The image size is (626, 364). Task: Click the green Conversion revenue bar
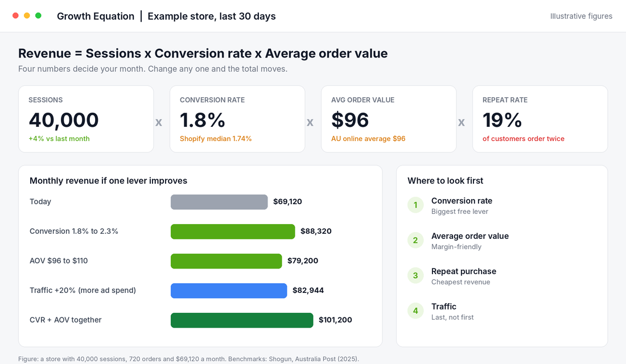click(233, 231)
